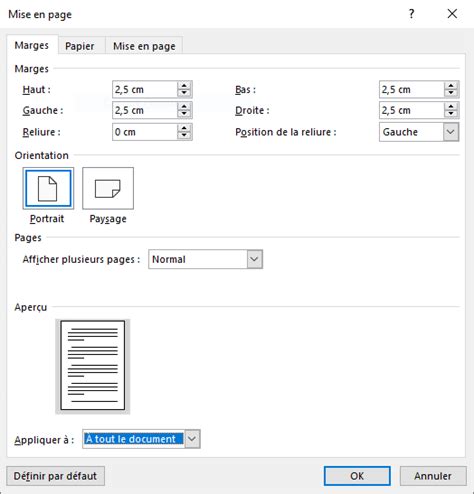Click the 'À tout le document' selected text
Image resolution: width=474 pixels, height=494 pixels.
coord(133,439)
